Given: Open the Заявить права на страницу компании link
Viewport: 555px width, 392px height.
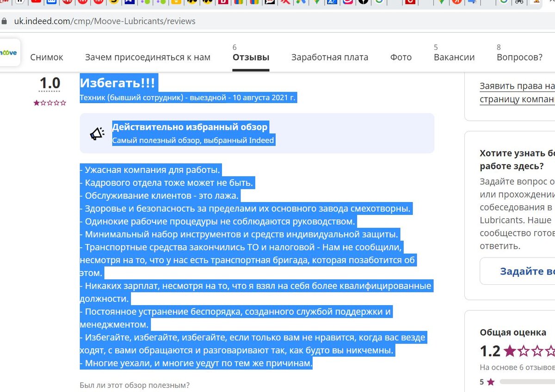Looking at the screenshot, I should click(517, 92).
